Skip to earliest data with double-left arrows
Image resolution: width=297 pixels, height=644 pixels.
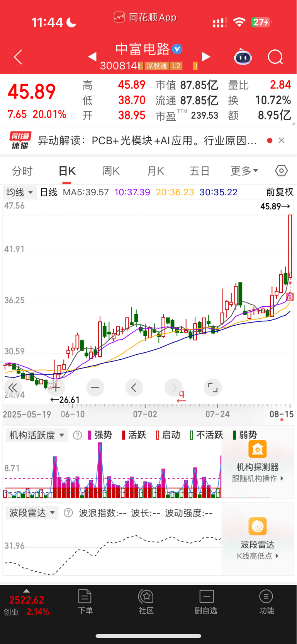point(12,388)
